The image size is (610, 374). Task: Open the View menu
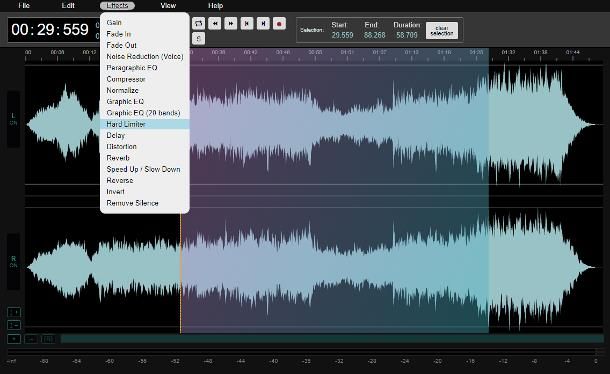pyautogui.click(x=168, y=5)
